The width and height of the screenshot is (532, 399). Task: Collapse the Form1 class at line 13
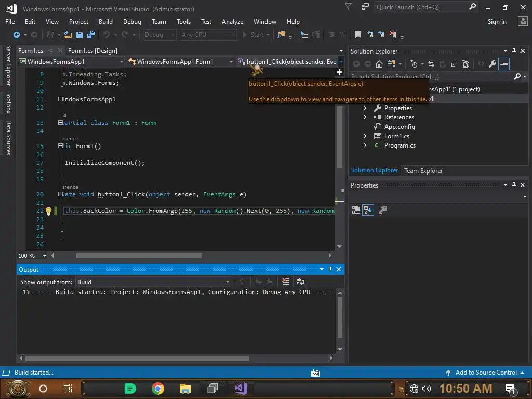click(x=60, y=123)
